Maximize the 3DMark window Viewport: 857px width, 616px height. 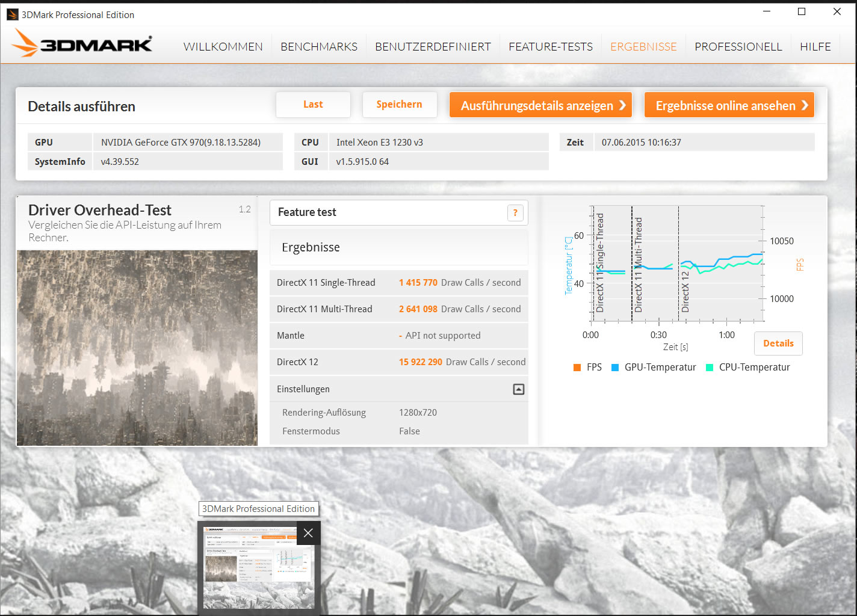click(802, 11)
